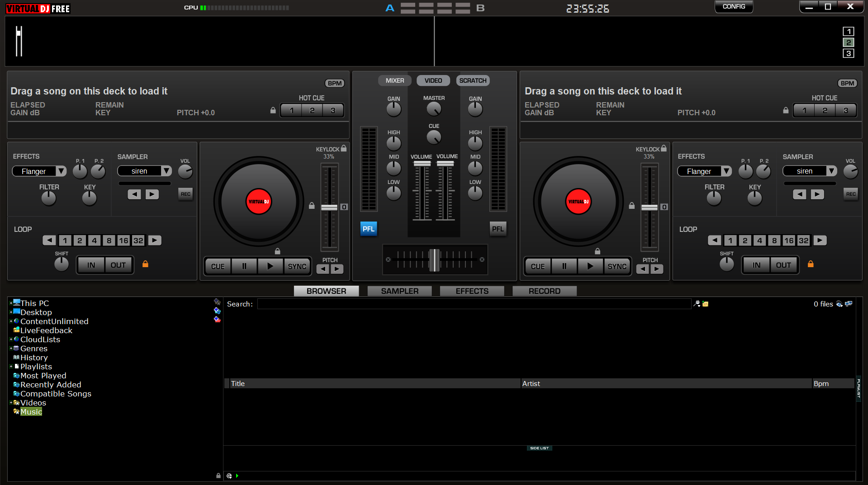
Task: Halve loop length on left deck
Action: [x=49, y=240]
